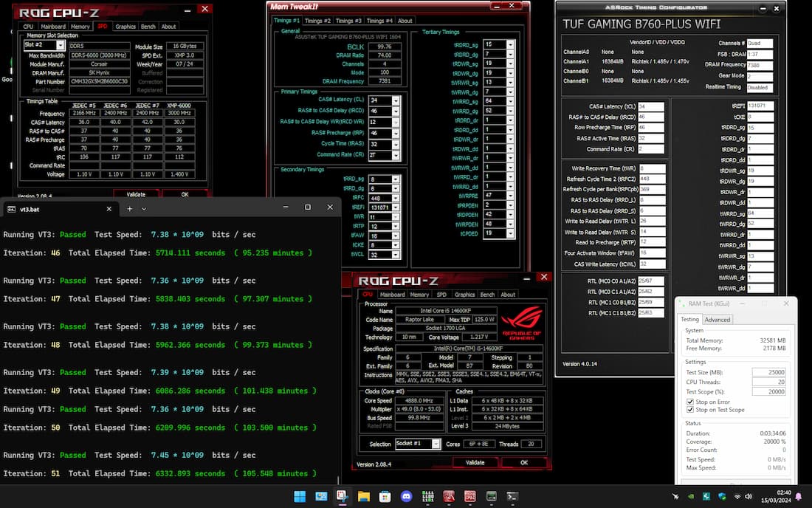Click the Part Number CMH32GX5M2B6000C30 value
The height and width of the screenshot is (508, 812).
pos(100,82)
